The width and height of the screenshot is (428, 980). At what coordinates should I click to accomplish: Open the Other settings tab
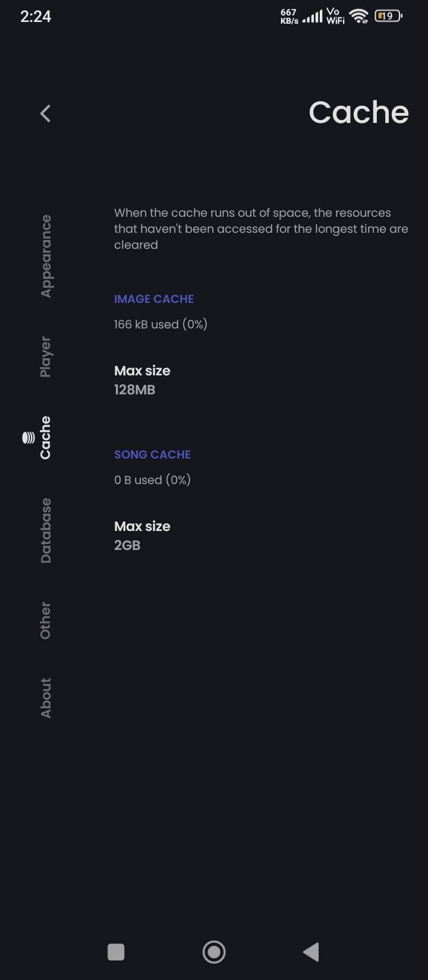point(46,620)
